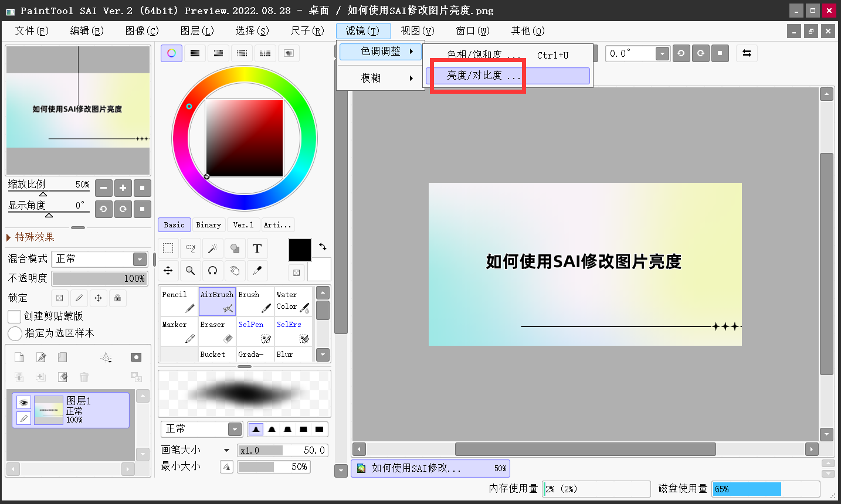
Task: Select the color wheel panel icon
Action: 171,53
